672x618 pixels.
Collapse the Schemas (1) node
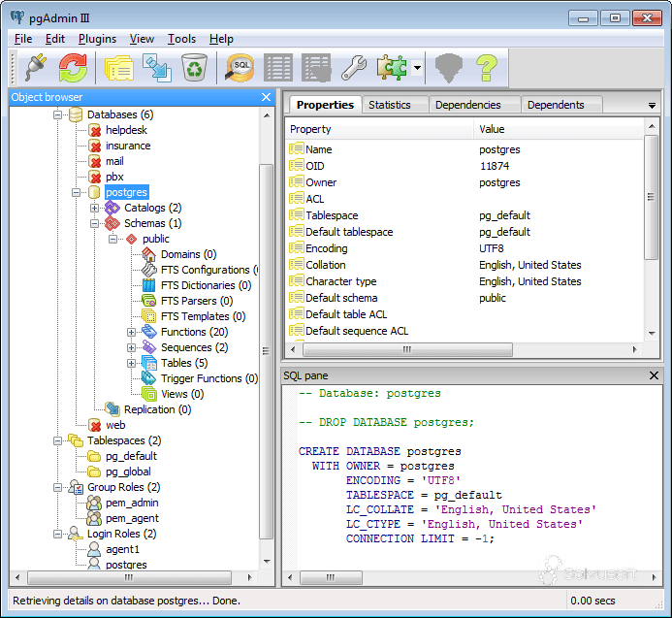pyautogui.click(x=95, y=223)
